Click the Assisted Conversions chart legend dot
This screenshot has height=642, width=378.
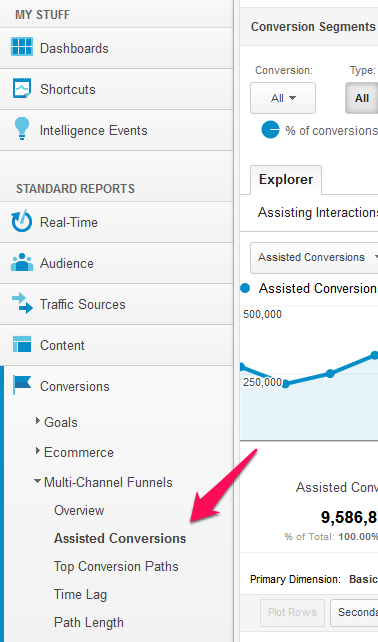[x=245, y=289]
